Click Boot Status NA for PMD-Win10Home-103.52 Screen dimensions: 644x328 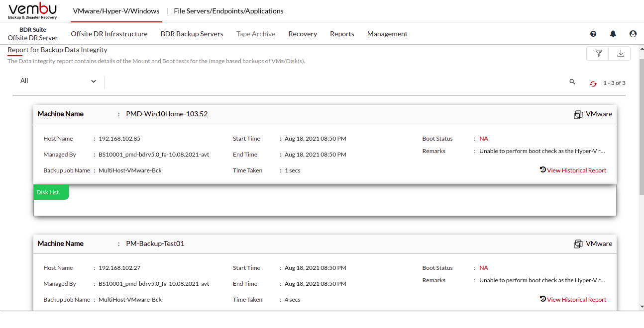tap(484, 139)
